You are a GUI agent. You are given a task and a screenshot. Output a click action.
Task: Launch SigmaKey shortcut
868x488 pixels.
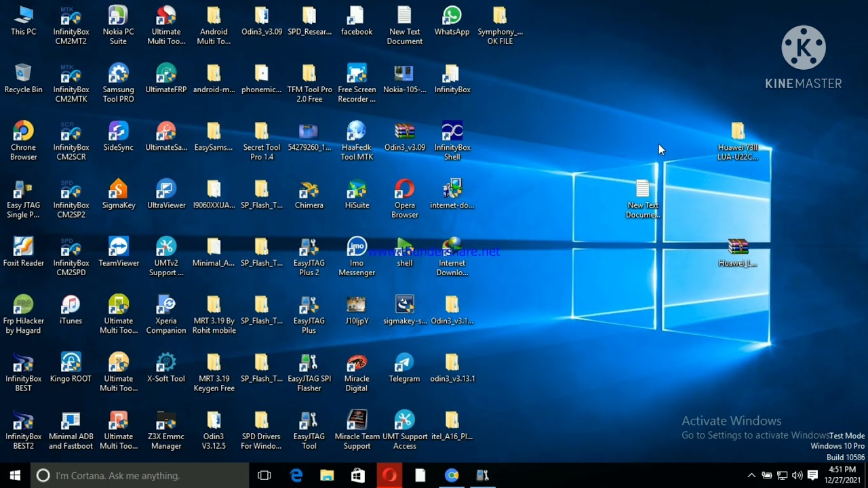pyautogui.click(x=118, y=195)
